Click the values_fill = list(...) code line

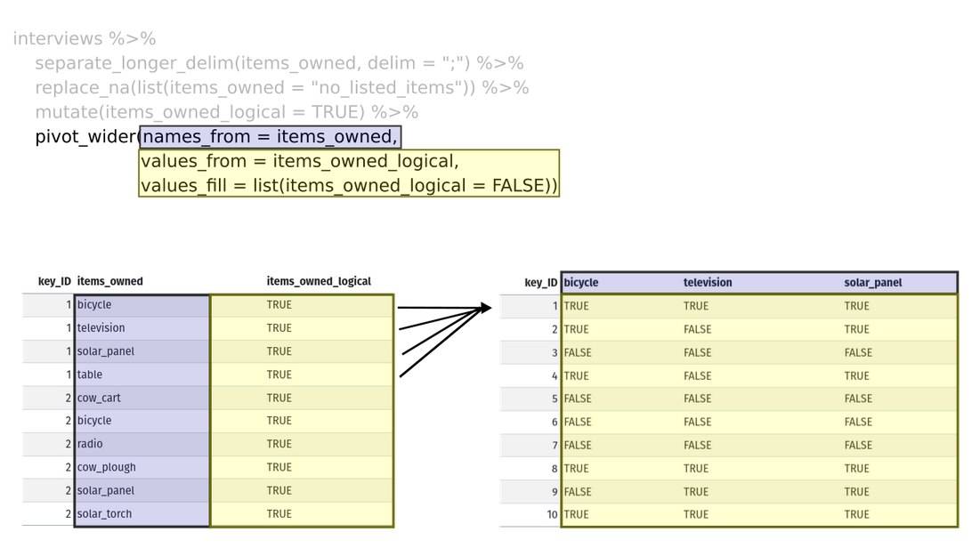(348, 186)
